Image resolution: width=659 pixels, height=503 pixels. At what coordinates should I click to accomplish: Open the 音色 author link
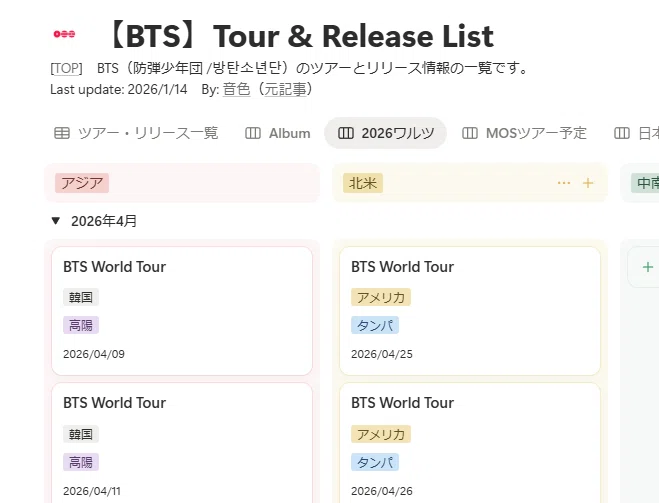click(x=237, y=89)
